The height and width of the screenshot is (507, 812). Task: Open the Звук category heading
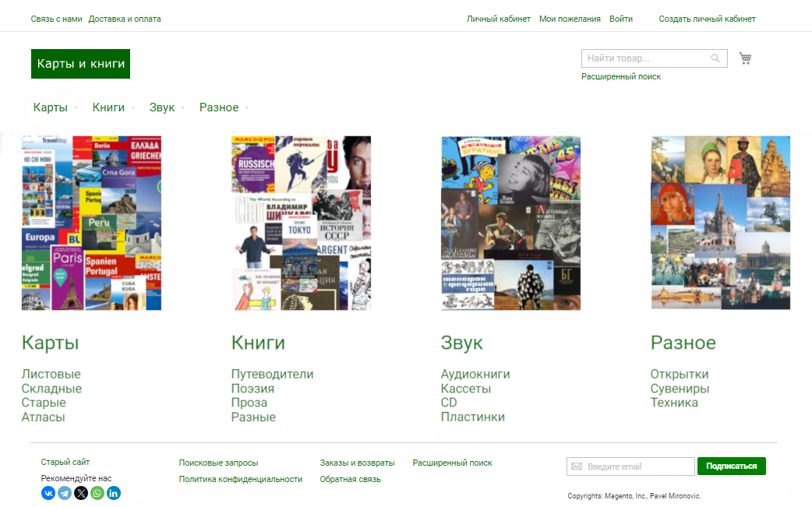point(461,343)
